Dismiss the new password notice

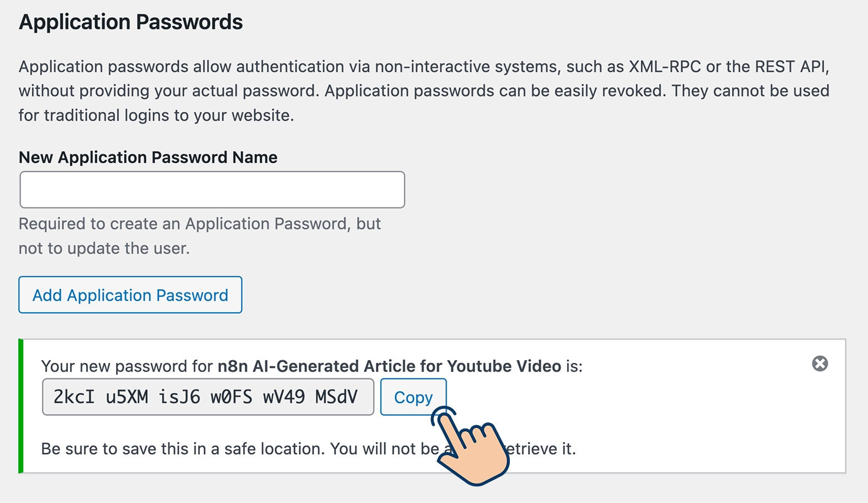click(820, 363)
